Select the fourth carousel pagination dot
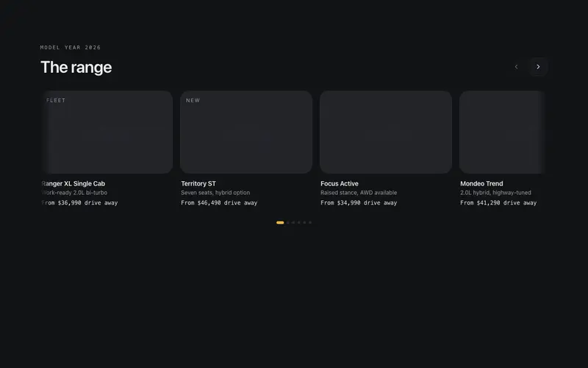This screenshot has width=588, height=368. 299,223
